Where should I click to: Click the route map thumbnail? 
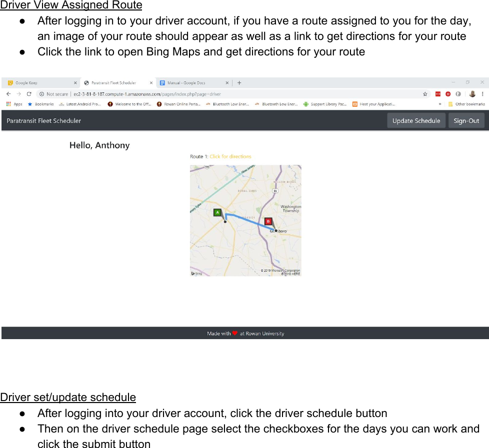[245, 221]
